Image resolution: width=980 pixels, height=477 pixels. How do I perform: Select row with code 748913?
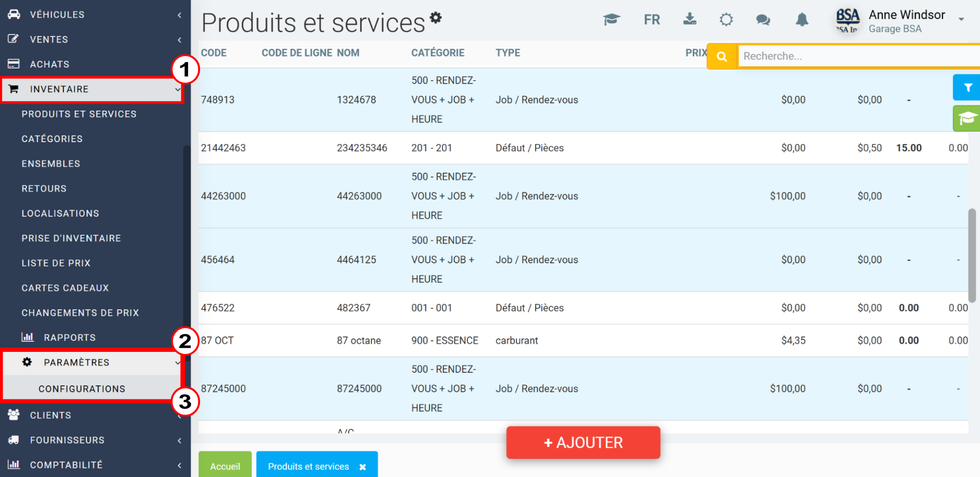584,100
